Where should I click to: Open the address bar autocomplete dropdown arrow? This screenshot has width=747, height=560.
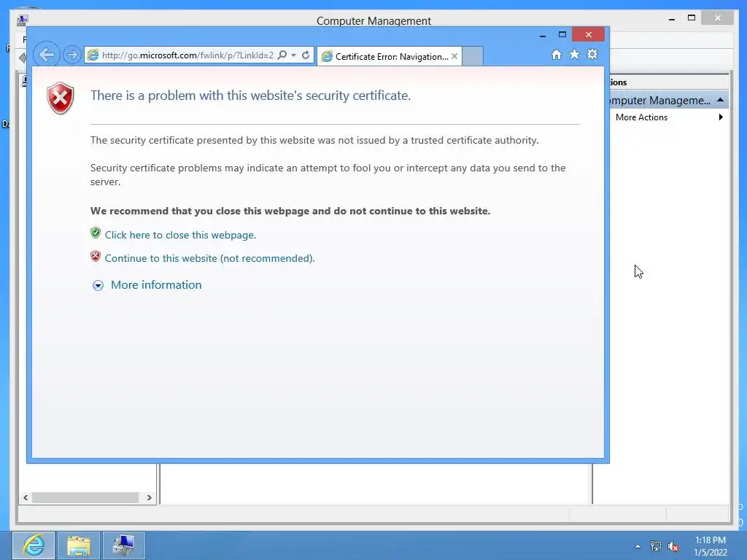click(293, 55)
